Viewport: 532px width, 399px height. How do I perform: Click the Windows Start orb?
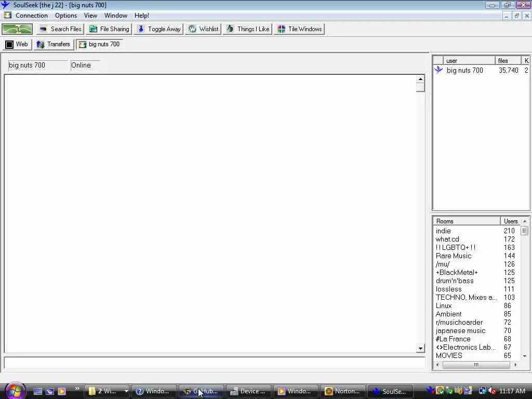(x=15, y=391)
